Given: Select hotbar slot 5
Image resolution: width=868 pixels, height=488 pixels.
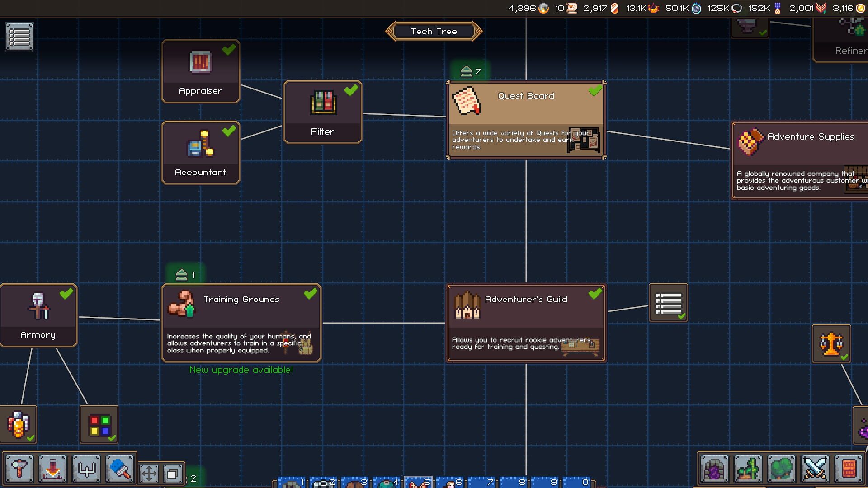Looking at the screenshot, I should tap(418, 482).
